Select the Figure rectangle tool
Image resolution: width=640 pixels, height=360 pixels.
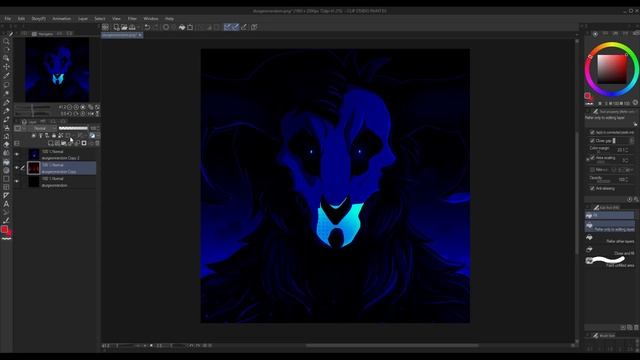(x=6, y=179)
